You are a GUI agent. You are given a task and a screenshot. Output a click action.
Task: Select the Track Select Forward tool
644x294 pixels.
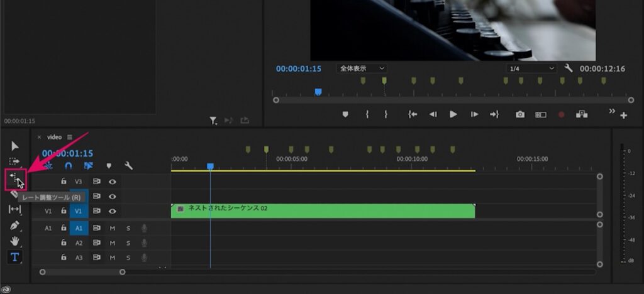pos(15,161)
